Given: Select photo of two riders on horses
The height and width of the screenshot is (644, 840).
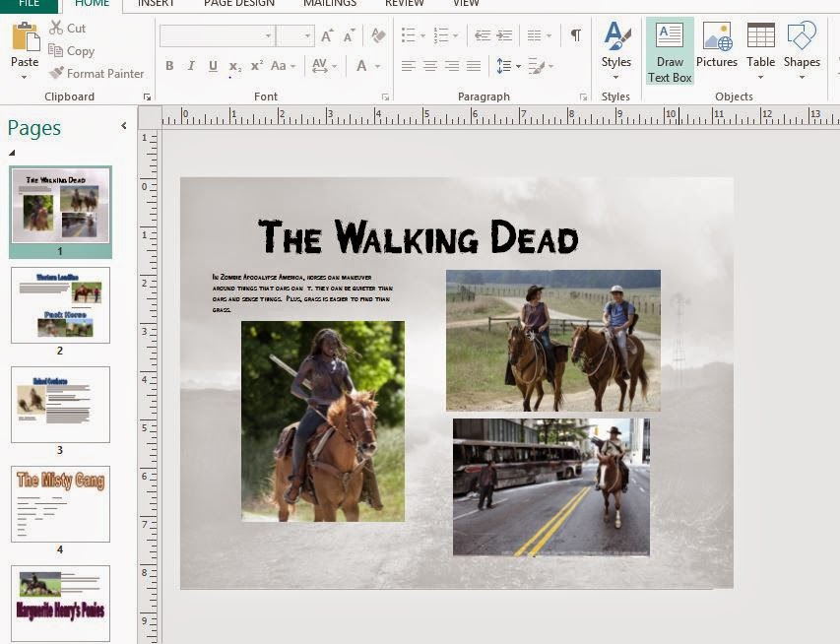Looking at the screenshot, I should 552,341.
